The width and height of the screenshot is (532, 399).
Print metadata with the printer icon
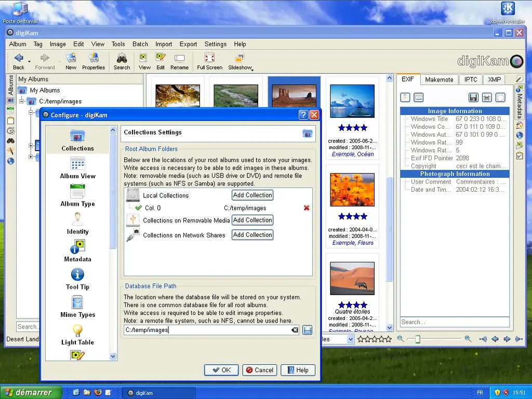click(x=486, y=97)
